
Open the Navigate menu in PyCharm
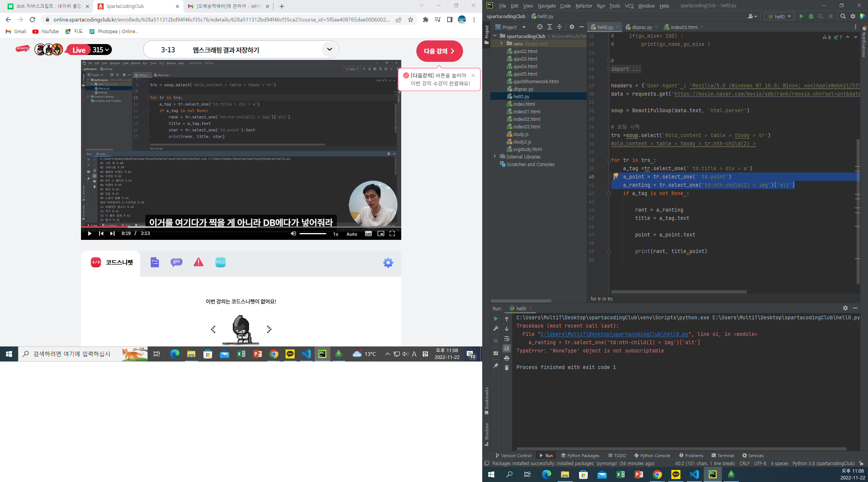pyautogui.click(x=547, y=6)
